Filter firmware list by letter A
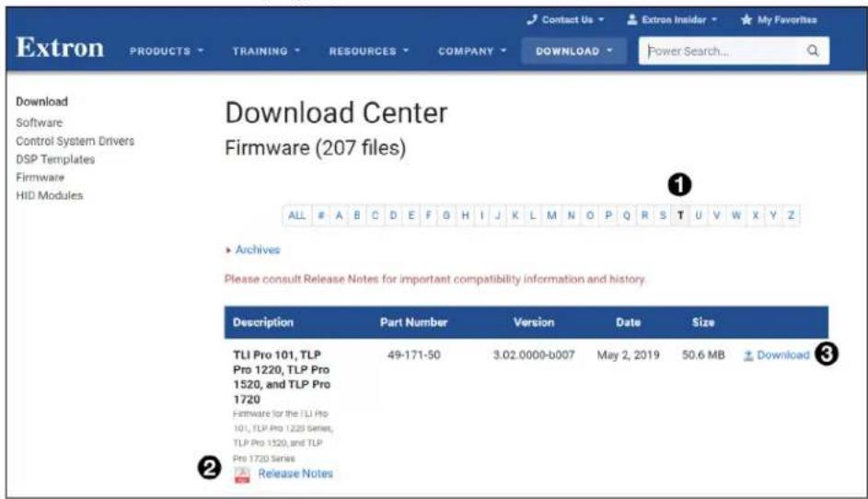The width and height of the screenshot is (868, 499). point(339,215)
